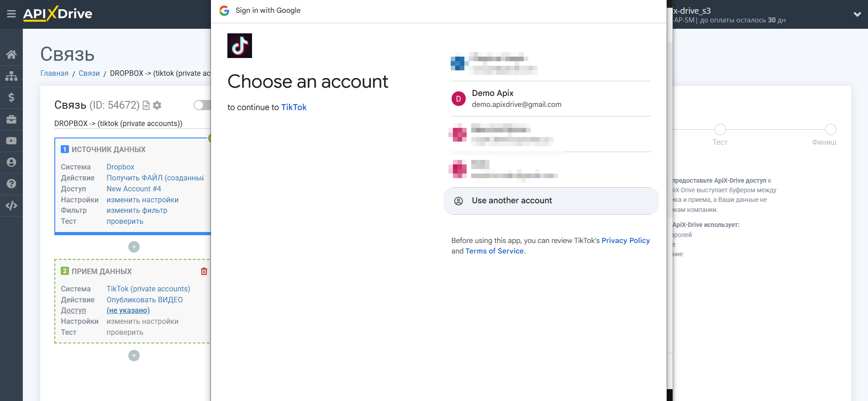Screen dimensions: 868x401
Task: Add a step with plus below the source block
Action: tap(134, 247)
